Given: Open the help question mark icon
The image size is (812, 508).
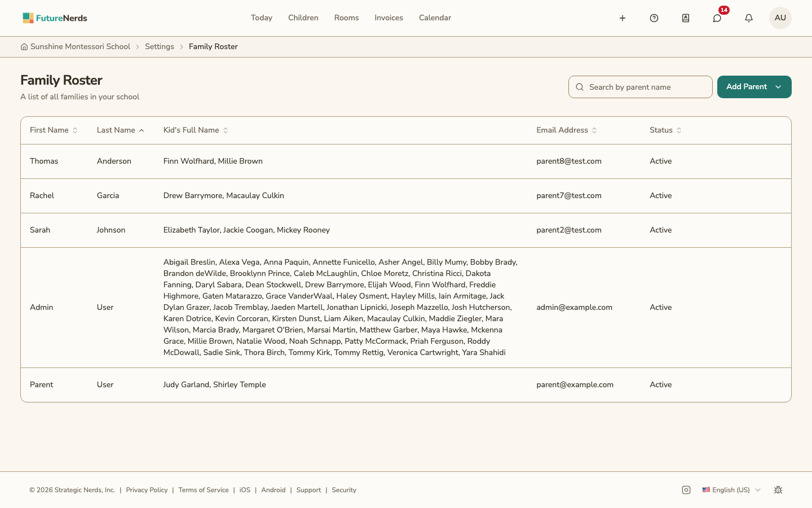Looking at the screenshot, I should [654, 18].
